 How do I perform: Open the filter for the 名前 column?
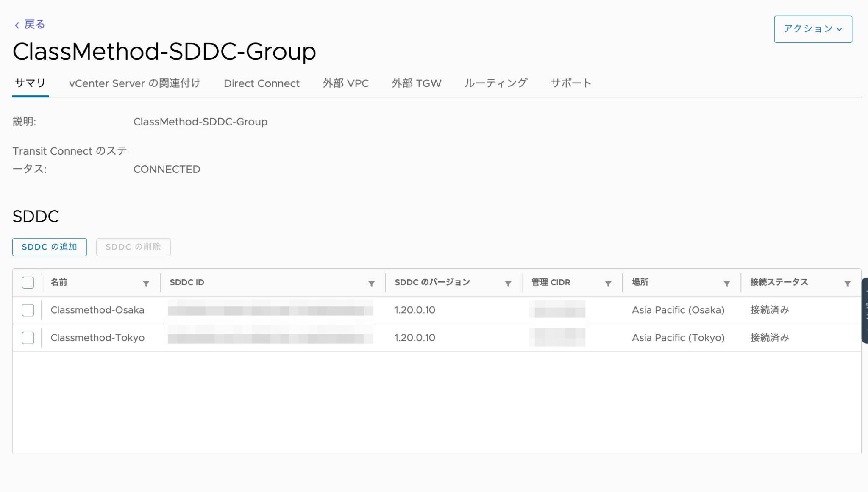coord(146,283)
